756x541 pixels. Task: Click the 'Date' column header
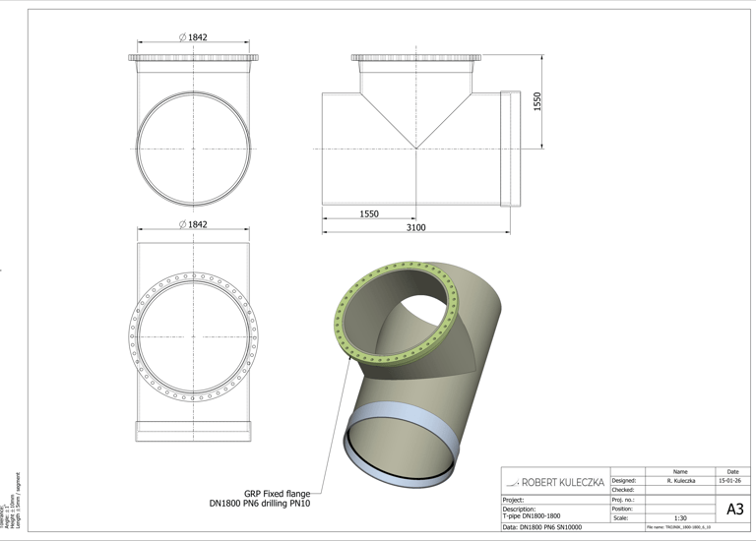tap(732, 471)
